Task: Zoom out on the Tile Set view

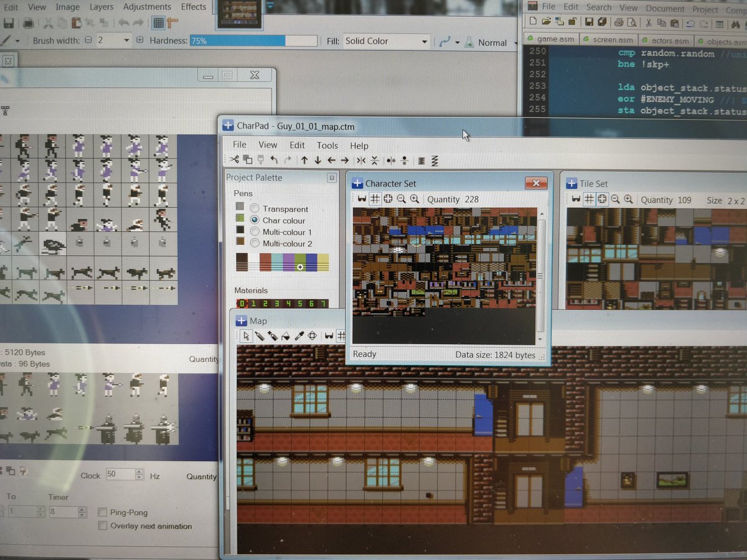Action: click(615, 199)
